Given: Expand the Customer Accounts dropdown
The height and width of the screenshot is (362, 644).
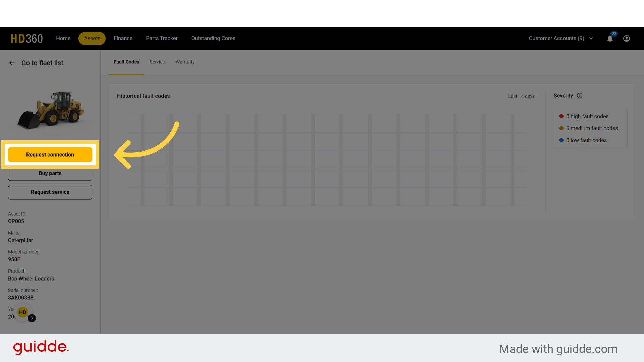Looking at the screenshot, I should coord(556,39).
